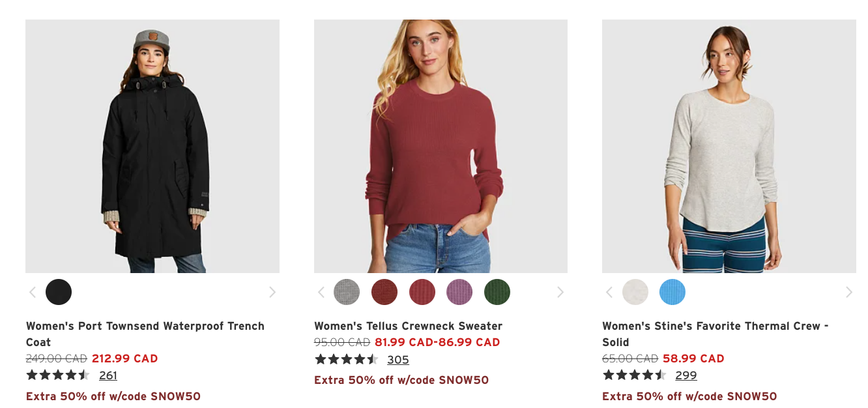
Task: Go back in Thermal Crew swatches
Action: pyautogui.click(x=609, y=292)
